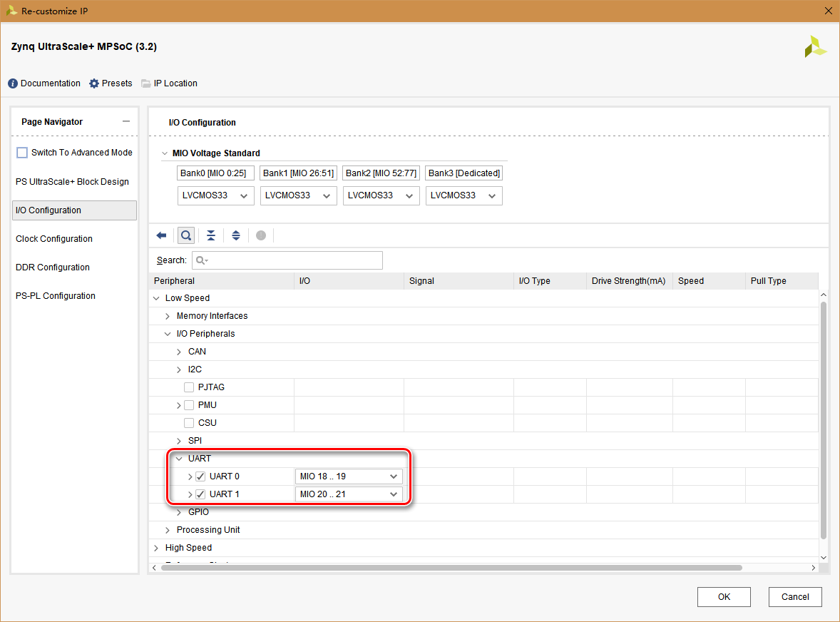Click the collapse all toolbar icon
840x622 pixels.
[211, 235]
